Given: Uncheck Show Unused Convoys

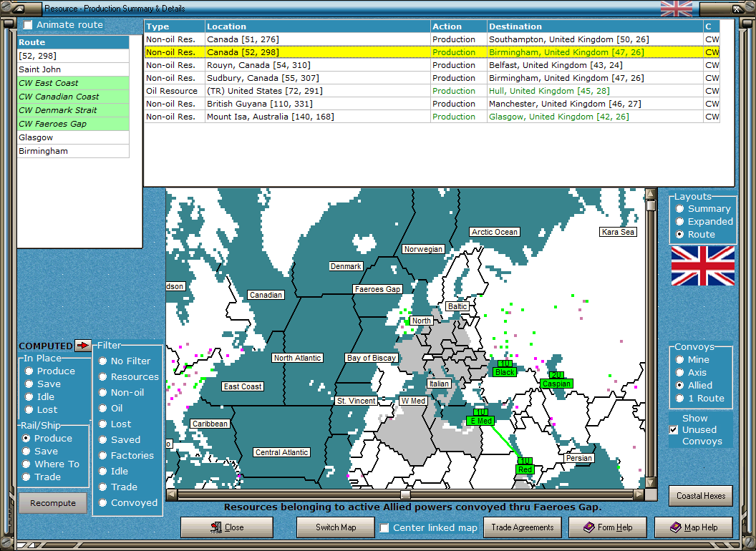Looking at the screenshot, I should [x=673, y=430].
